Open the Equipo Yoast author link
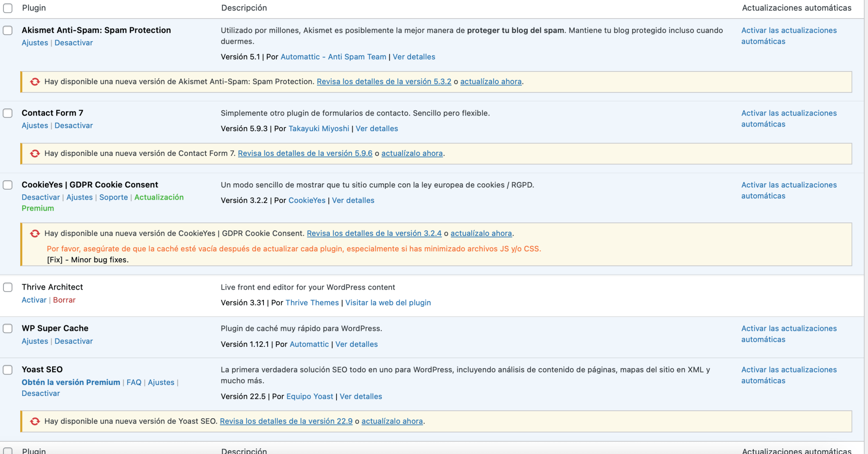Screen dimensions: 868x454 pos(310,396)
